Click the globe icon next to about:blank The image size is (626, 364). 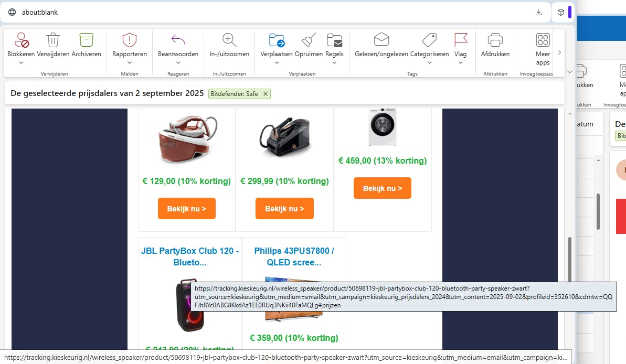click(x=13, y=13)
